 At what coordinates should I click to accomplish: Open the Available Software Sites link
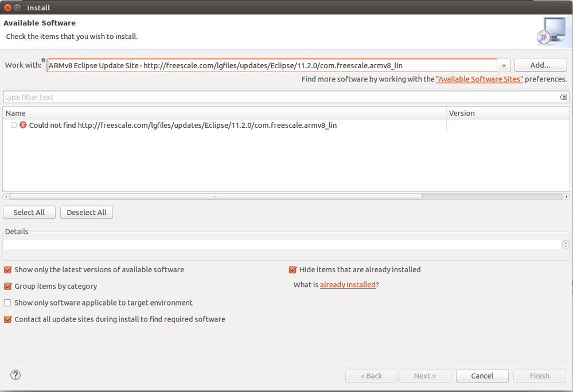point(480,79)
